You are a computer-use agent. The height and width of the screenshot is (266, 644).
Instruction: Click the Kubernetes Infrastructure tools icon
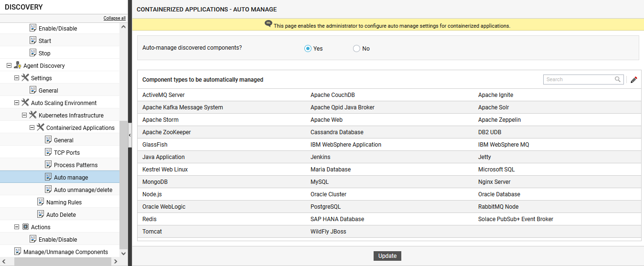33,115
